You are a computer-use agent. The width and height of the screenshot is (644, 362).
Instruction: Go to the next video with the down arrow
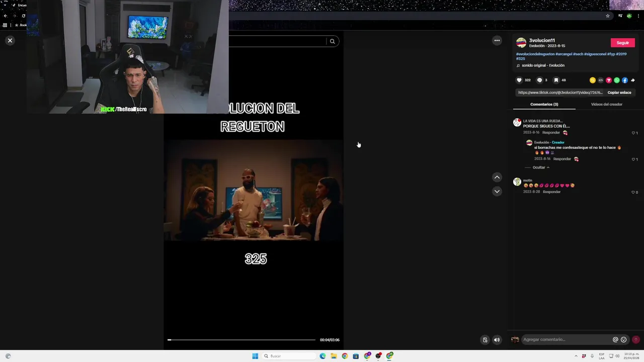497,191
